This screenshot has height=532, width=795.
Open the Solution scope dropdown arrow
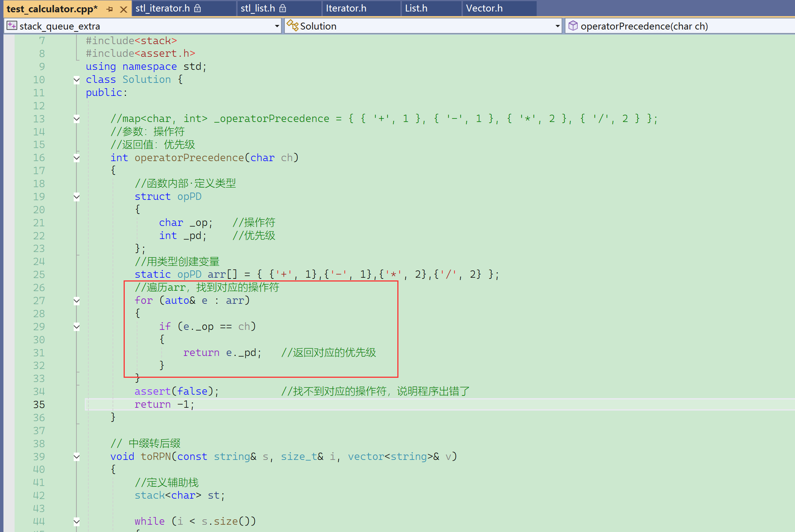point(557,26)
